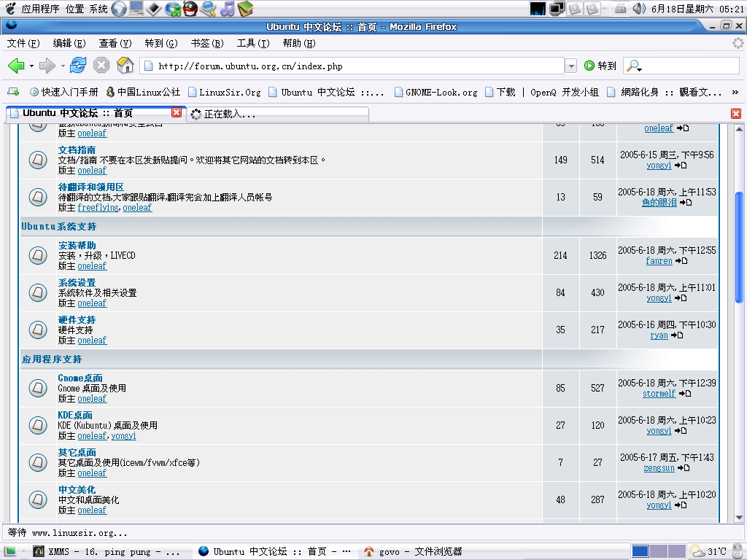Launch the web browser globe panel icon
The height and width of the screenshot is (560, 747).
point(119,9)
